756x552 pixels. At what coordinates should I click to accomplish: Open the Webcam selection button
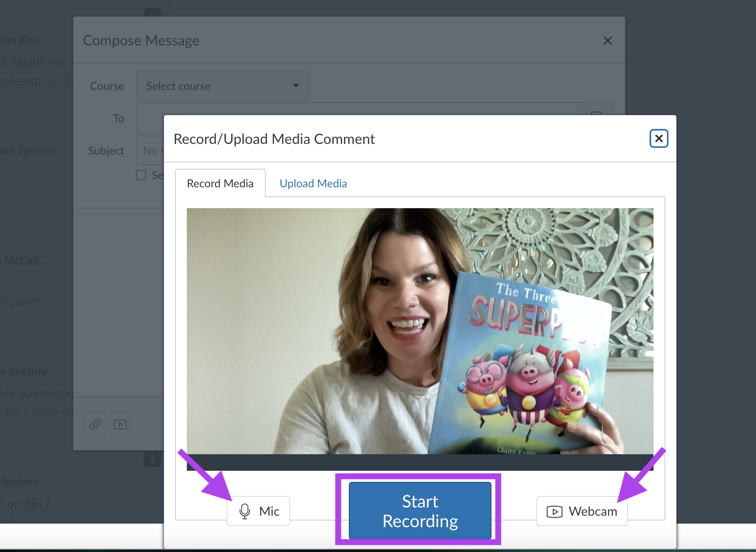click(582, 511)
